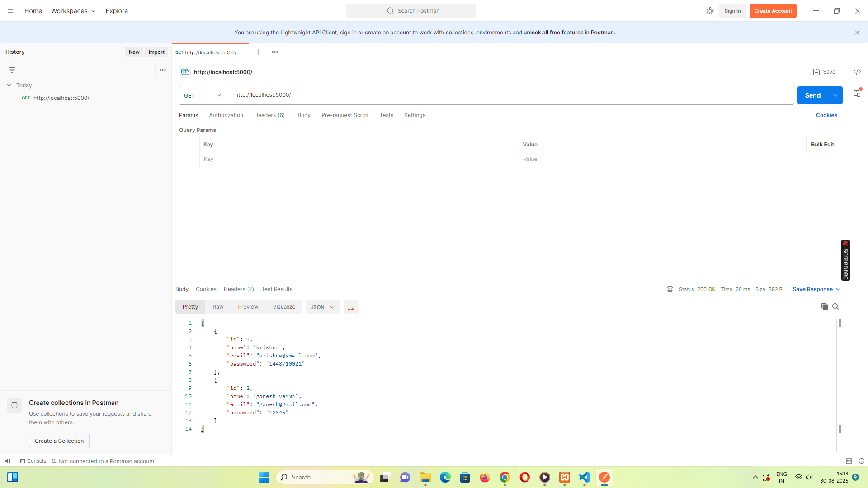868x488 pixels.
Task: Open the GET method dropdown
Action: point(203,95)
